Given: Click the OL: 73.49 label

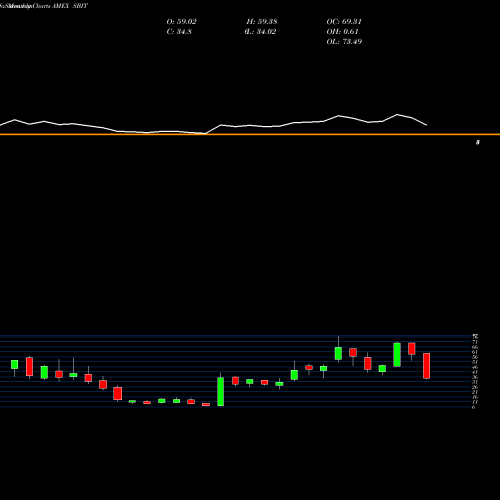Looking at the screenshot, I should click(x=344, y=42).
